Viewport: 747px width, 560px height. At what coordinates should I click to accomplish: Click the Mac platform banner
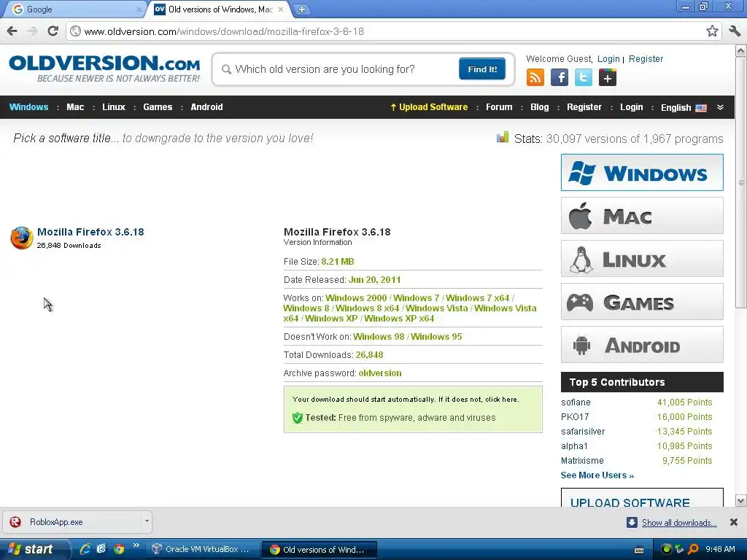tap(642, 216)
